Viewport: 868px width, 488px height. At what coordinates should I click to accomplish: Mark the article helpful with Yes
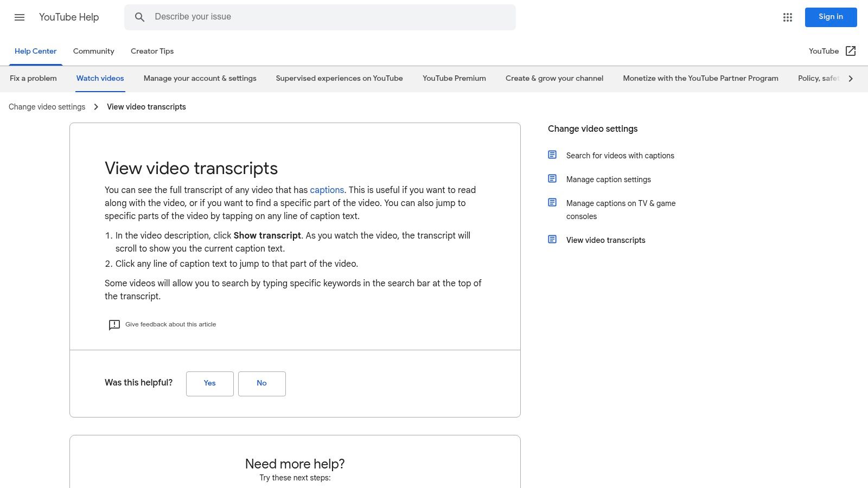209,383
